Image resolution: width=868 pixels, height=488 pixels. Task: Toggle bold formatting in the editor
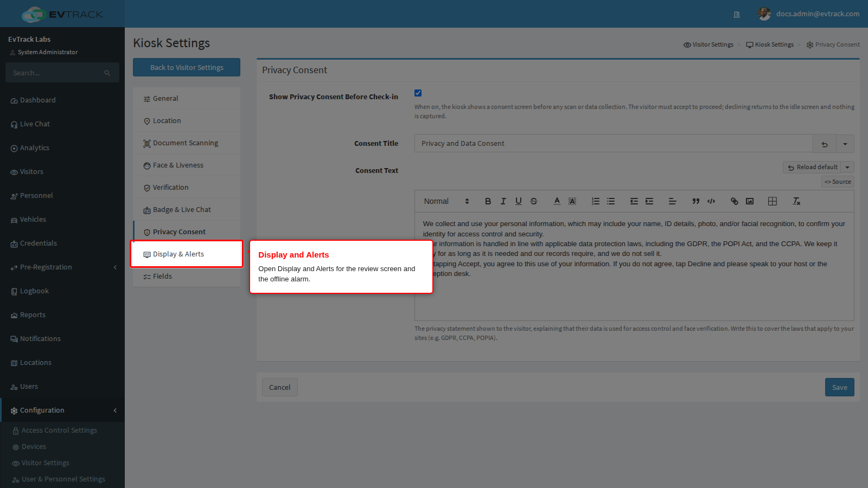(488, 201)
